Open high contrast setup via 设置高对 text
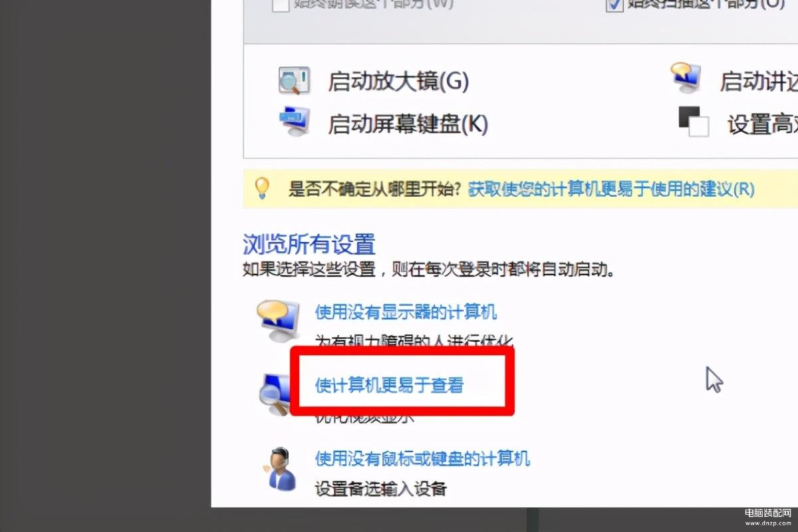 click(763, 124)
